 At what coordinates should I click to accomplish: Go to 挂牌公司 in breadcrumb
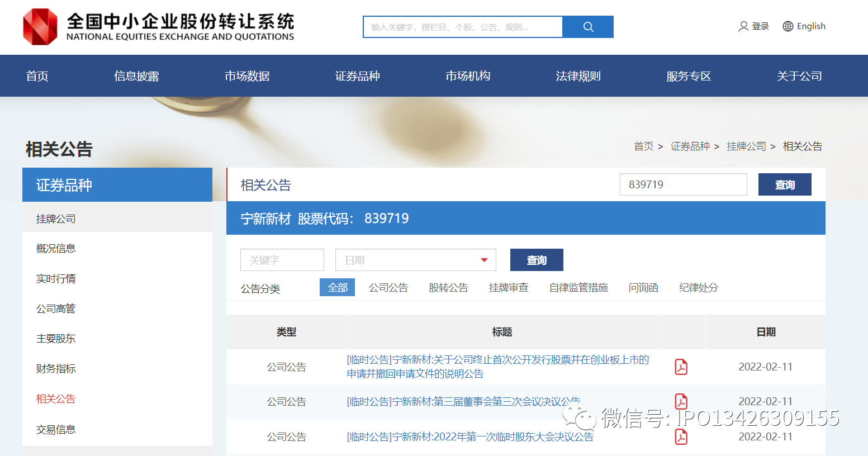point(746,146)
